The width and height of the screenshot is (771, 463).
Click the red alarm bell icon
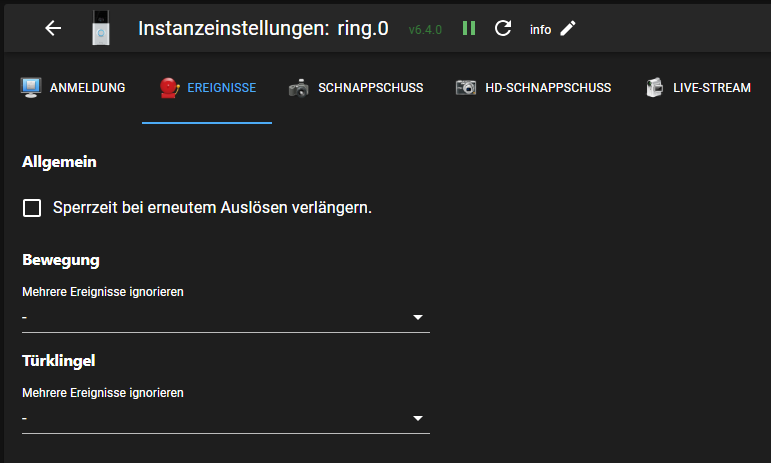point(169,88)
